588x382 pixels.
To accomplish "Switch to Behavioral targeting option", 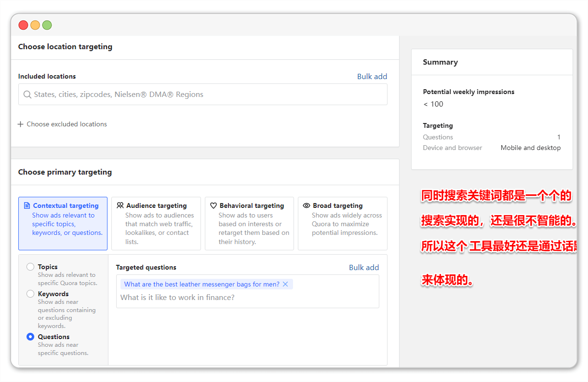I will pyautogui.click(x=249, y=223).
